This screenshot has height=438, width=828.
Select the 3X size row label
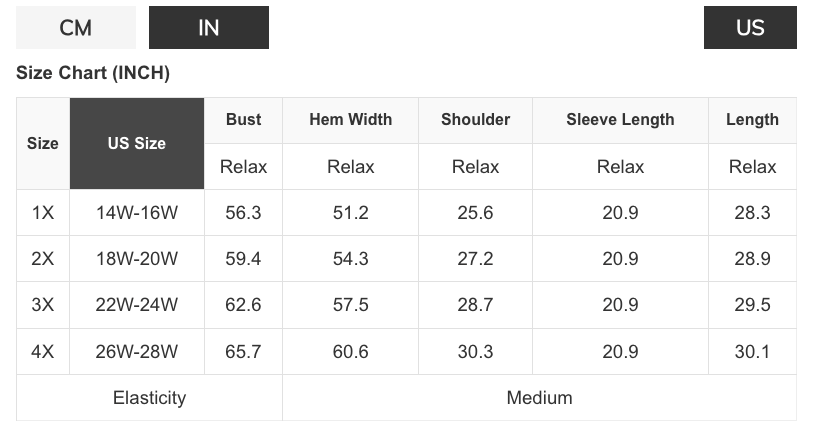pos(43,305)
